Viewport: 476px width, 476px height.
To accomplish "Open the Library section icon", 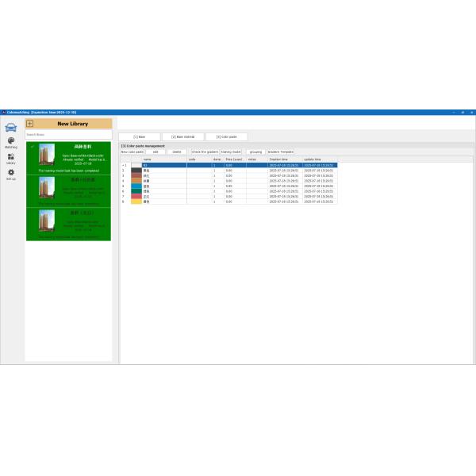I will pyautogui.click(x=11, y=157).
